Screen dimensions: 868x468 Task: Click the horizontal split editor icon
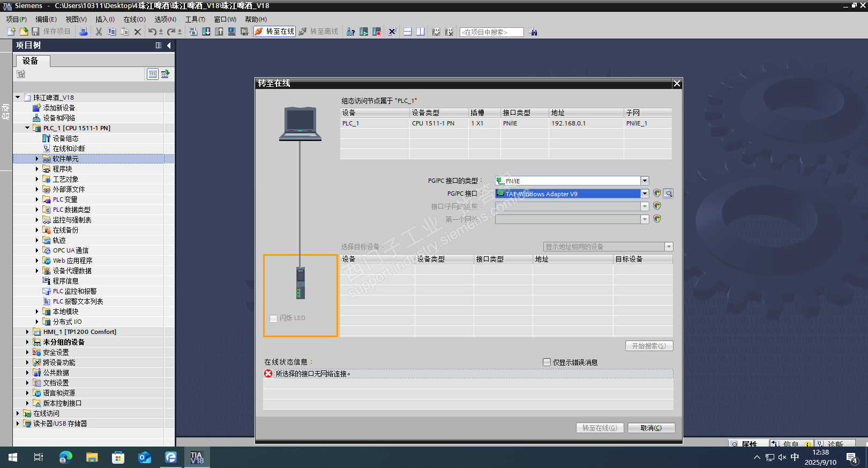click(x=408, y=32)
